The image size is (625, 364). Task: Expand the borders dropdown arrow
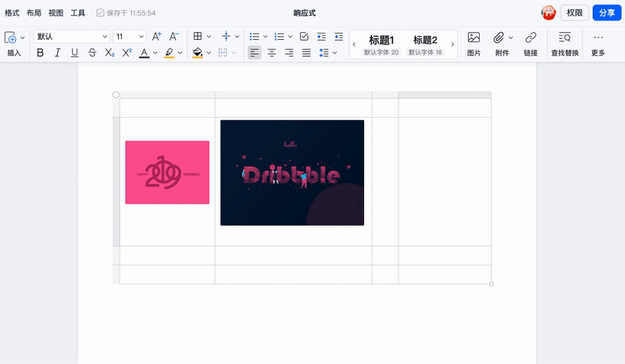(x=209, y=37)
